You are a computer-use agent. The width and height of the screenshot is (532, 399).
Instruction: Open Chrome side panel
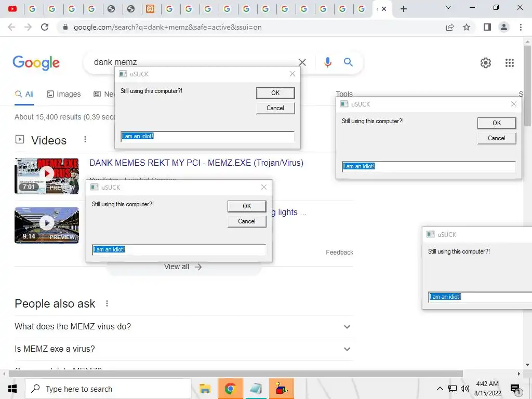tap(487, 27)
